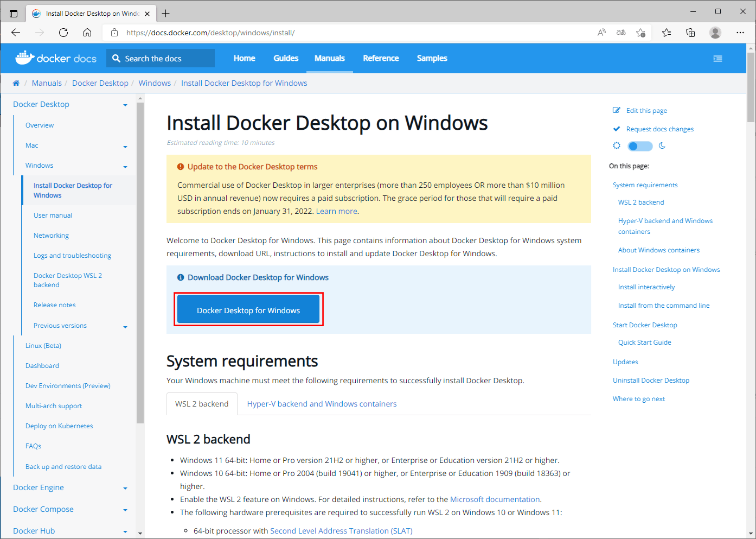This screenshot has width=756, height=539.
Task: Jump to System requirements on this page
Action: [x=645, y=185]
